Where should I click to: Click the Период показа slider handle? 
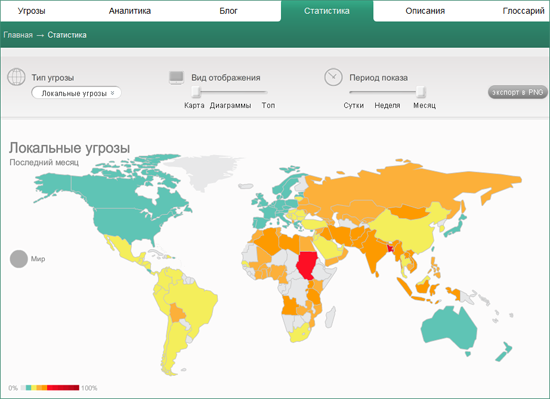click(x=421, y=92)
